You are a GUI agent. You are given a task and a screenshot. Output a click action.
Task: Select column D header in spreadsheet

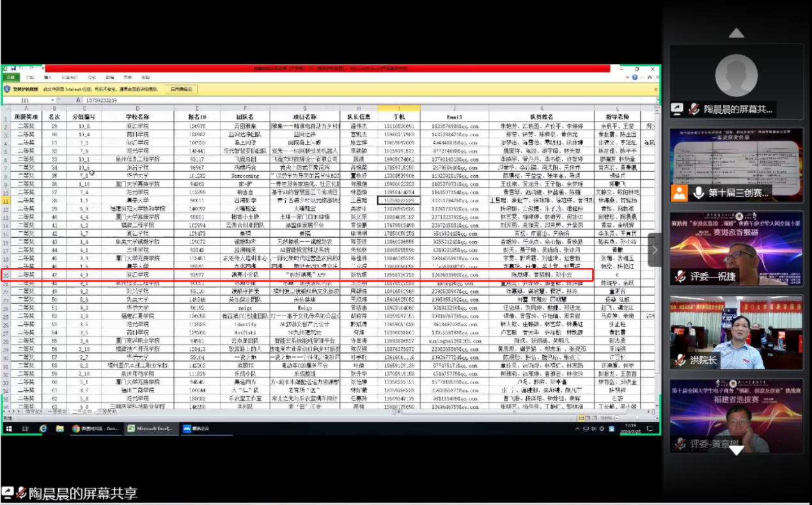[x=137, y=109]
